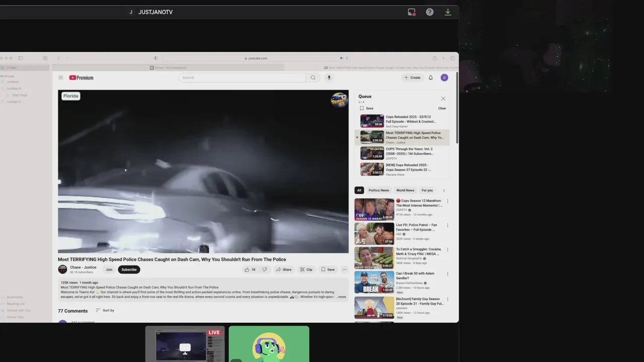This screenshot has height=362, width=644.
Task: Click the YouTube page scrollbar
Action: tap(457, 108)
